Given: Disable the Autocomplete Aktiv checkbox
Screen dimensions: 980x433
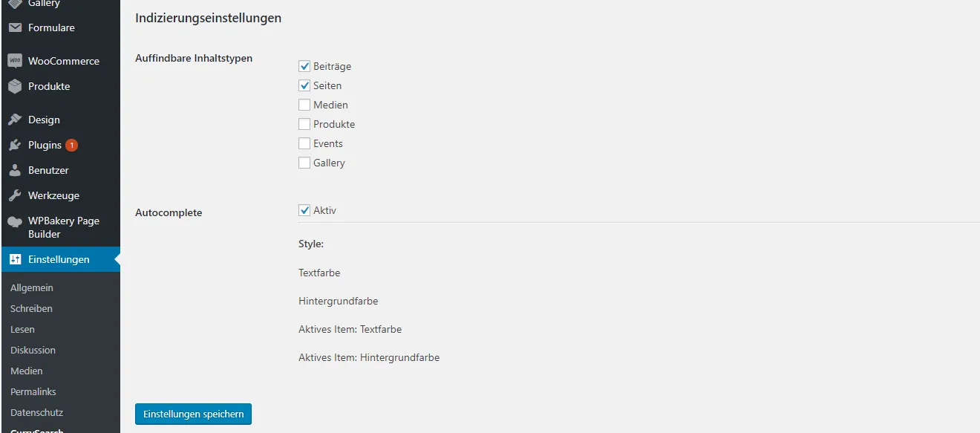Looking at the screenshot, I should [x=304, y=210].
